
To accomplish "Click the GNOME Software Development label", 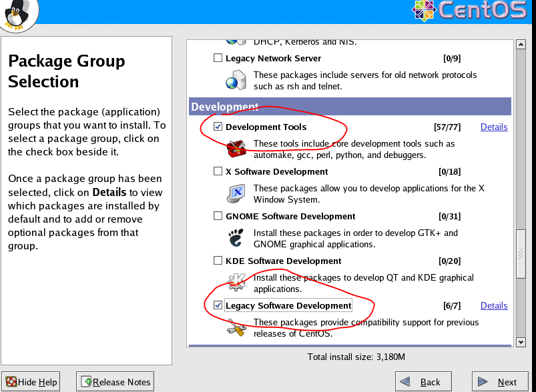I will pyautogui.click(x=290, y=217).
